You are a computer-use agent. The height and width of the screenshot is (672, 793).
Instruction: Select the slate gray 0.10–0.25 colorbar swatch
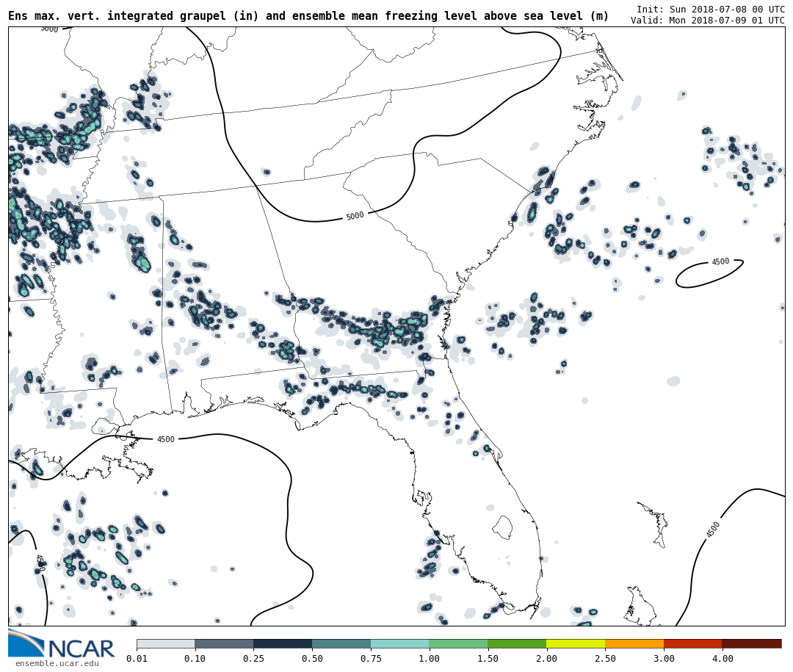(x=224, y=644)
